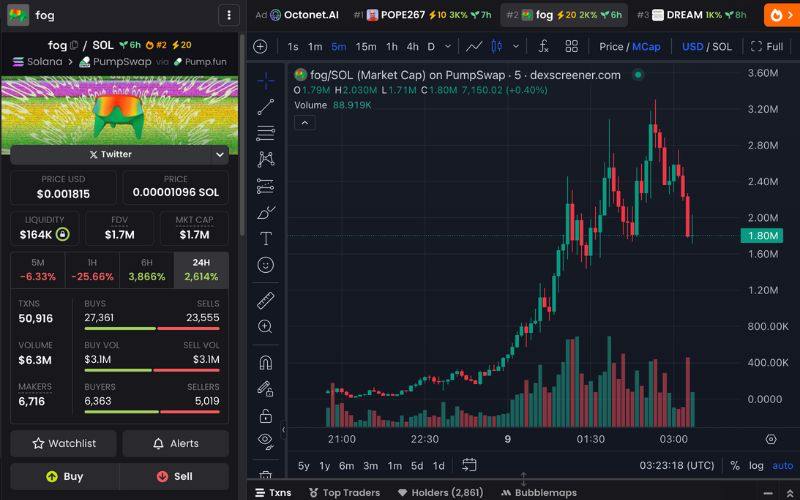Toggle percent scale on price axis

click(735, 465)
